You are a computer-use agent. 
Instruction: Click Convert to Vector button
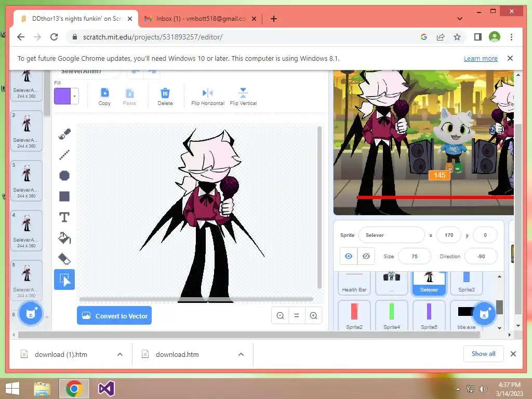114,316
